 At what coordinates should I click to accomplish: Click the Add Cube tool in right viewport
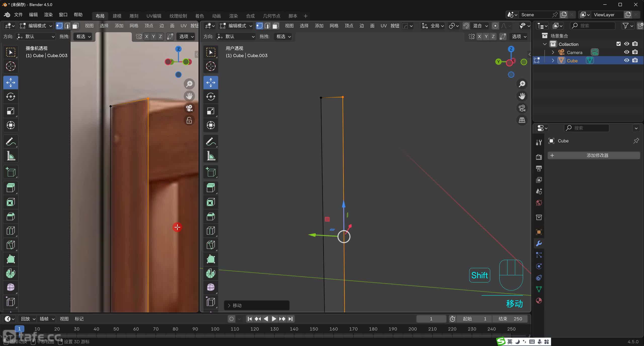click(211, 172)
